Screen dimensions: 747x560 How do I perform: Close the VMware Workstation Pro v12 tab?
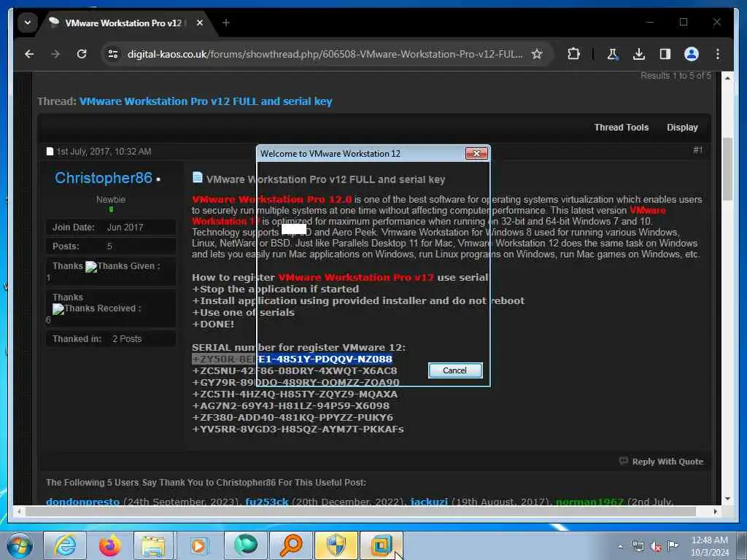pyautogui.click(x=200, y=23)
